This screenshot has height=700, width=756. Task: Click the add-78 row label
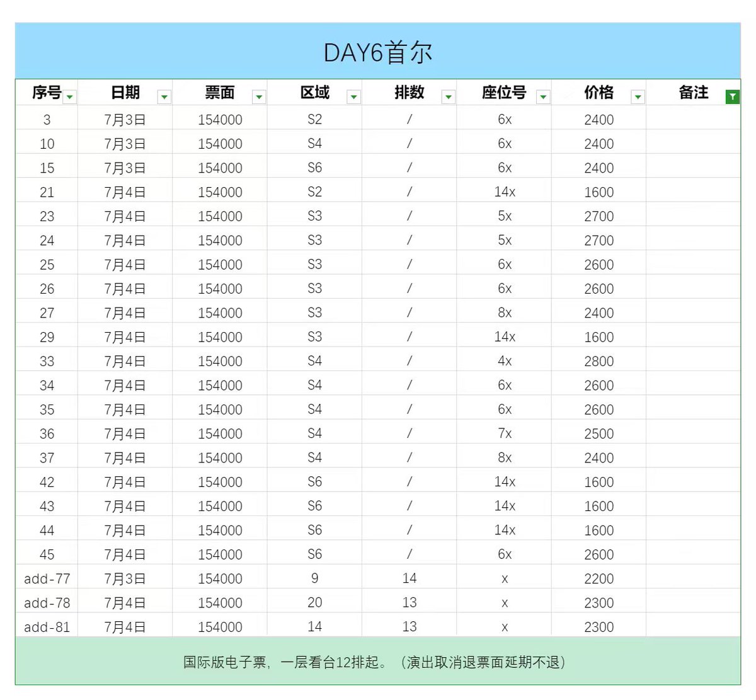[47, 602]
